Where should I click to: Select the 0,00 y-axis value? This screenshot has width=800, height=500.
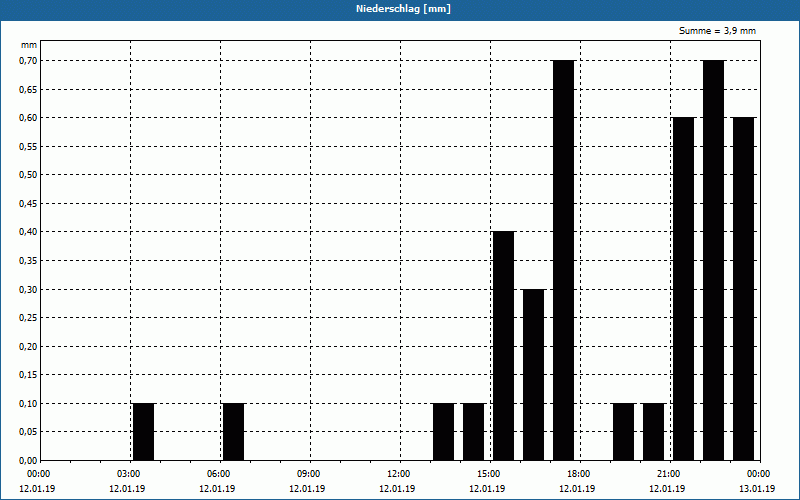click(28, 461)
